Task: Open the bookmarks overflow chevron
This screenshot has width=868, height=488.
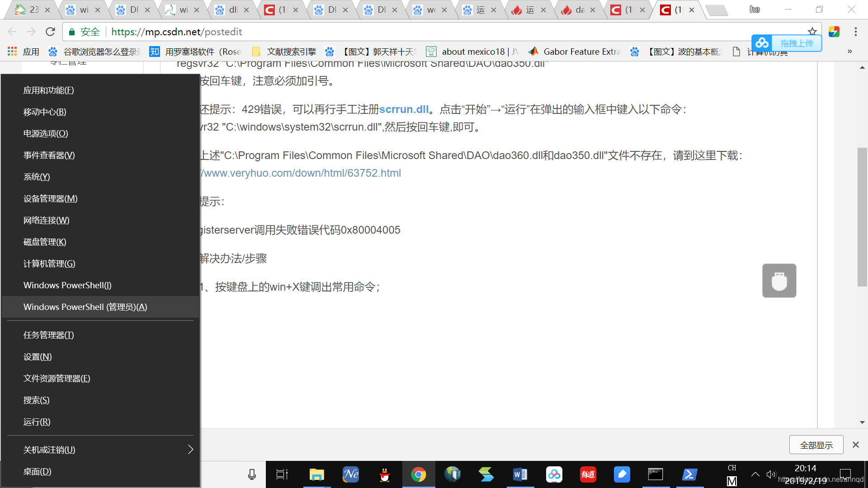Action: [x=849, y=52]
